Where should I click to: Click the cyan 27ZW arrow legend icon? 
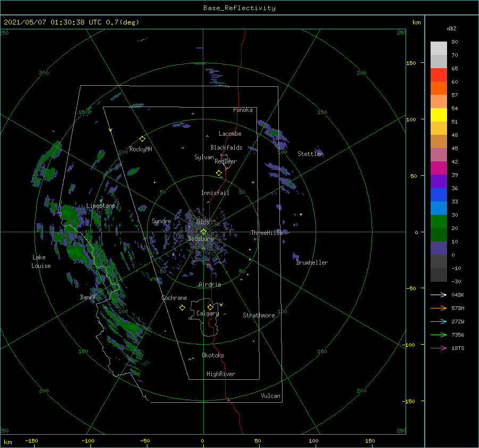coord(439,321)
